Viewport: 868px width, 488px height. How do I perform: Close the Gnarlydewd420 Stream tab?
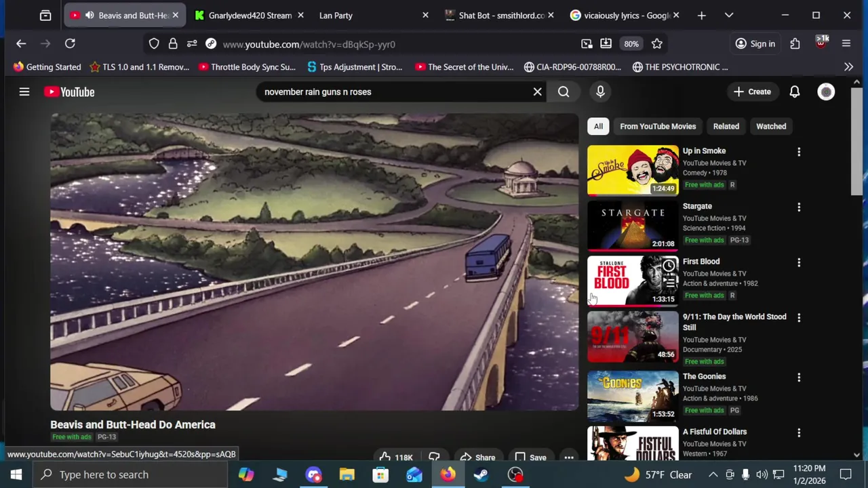(x=300, y=15)
